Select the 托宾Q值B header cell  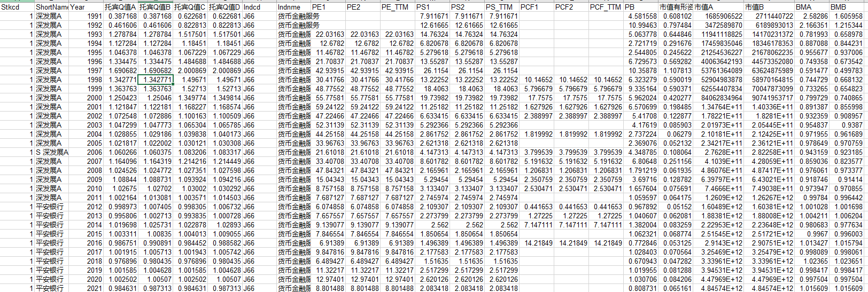point(156,7)
